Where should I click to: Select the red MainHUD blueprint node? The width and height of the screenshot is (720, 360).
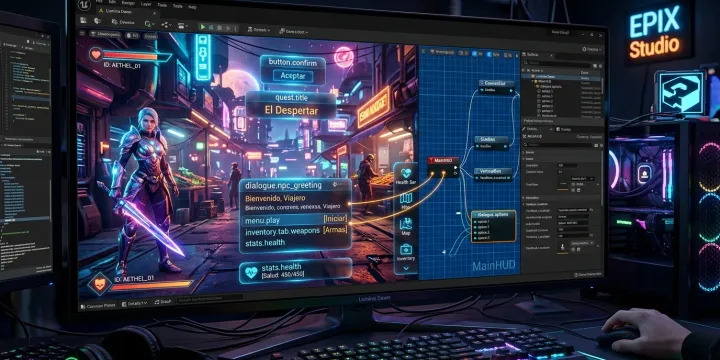(443, 168)
